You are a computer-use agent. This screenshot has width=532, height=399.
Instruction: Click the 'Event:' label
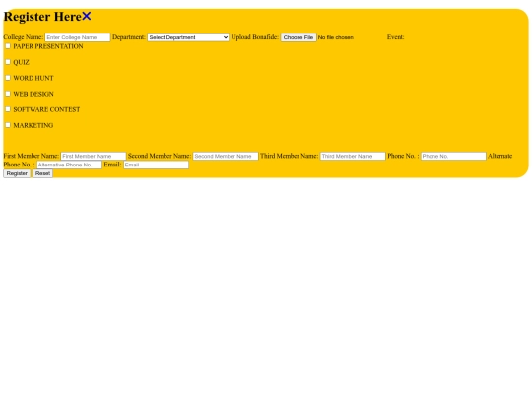pyautogui.click(x=396, y=37)
